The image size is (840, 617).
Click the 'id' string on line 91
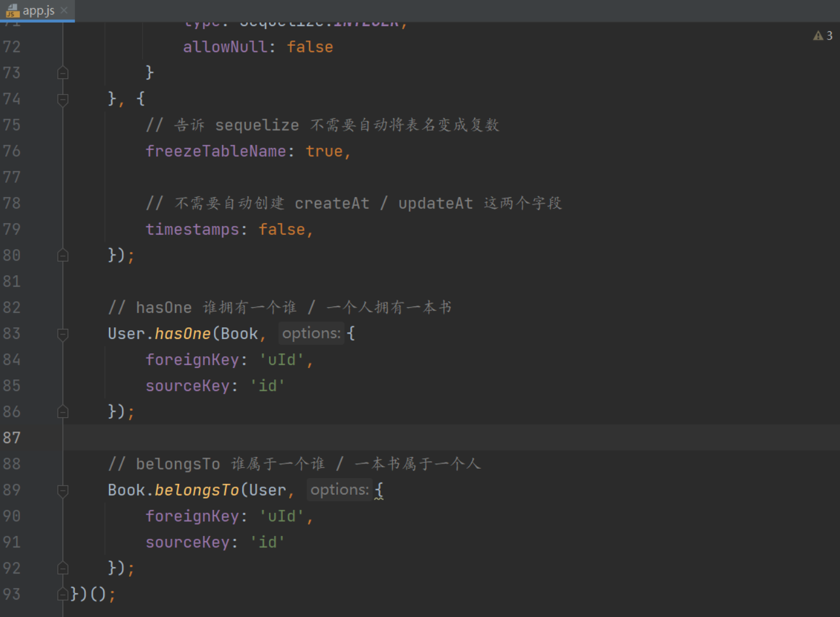coord(267,542)
